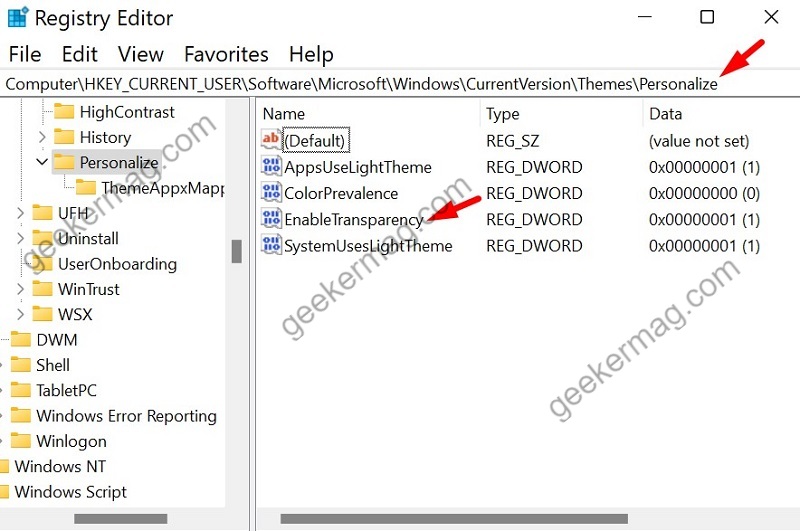
Task: Select the History key label
Action: [106, 137]
